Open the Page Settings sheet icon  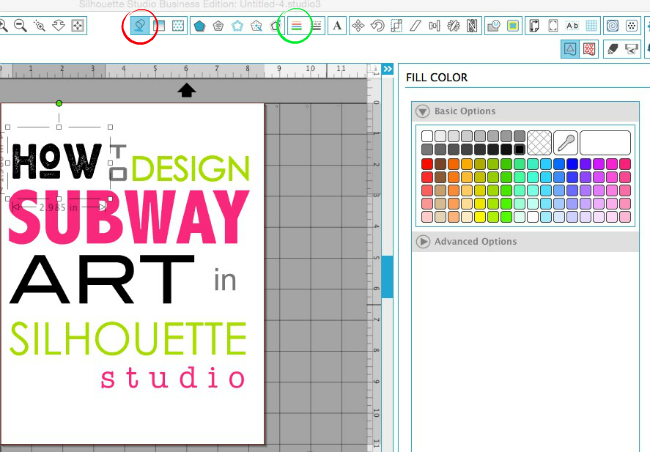(x=534, y=26)
